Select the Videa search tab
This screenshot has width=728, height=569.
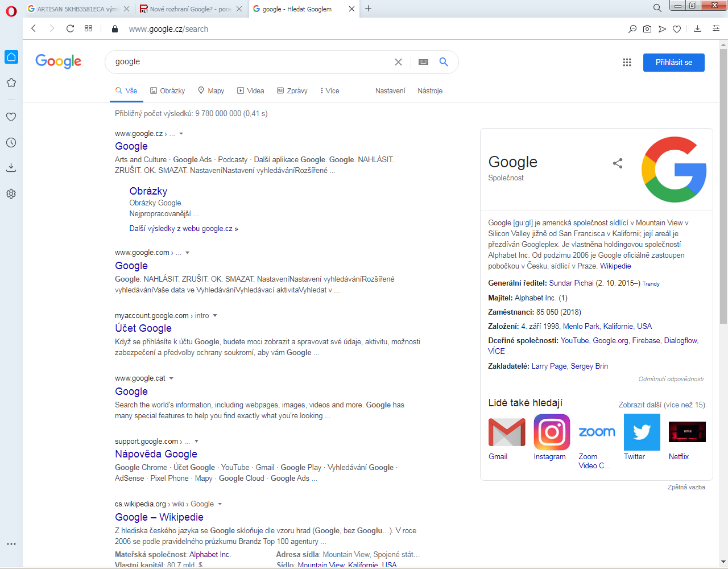(251, 91)
